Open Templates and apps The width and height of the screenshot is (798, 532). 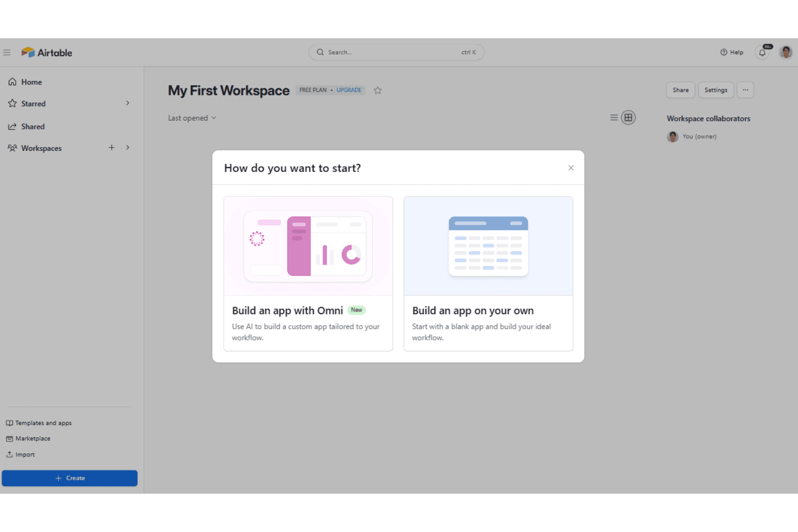pos(39,423)
